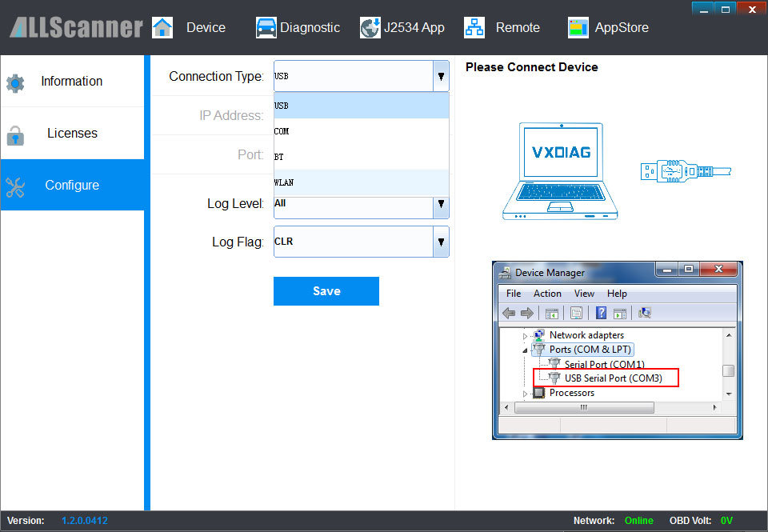Open Help menu in Device Manager
The width and height of the screenshot is (768, 532).
point(617,294)
